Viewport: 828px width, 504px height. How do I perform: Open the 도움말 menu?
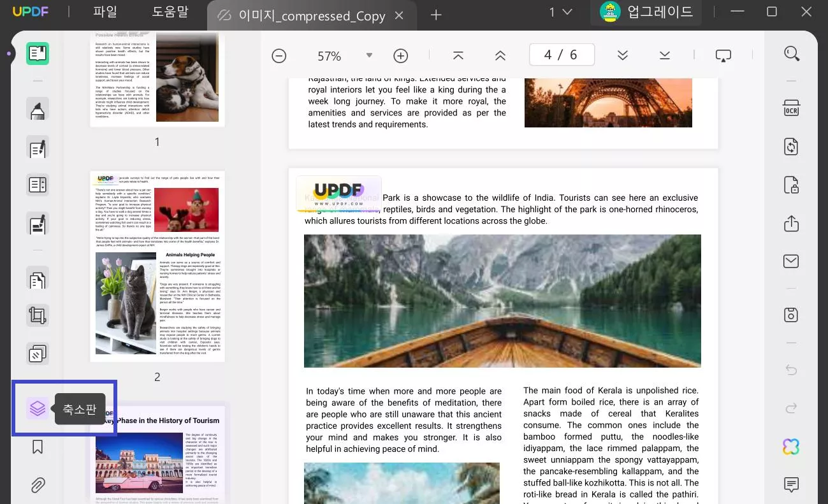click(x=170, y=12)
